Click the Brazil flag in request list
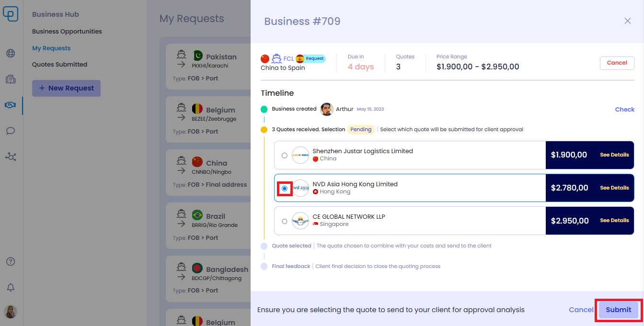The image size is (644, 326). [x=197, y=215]
